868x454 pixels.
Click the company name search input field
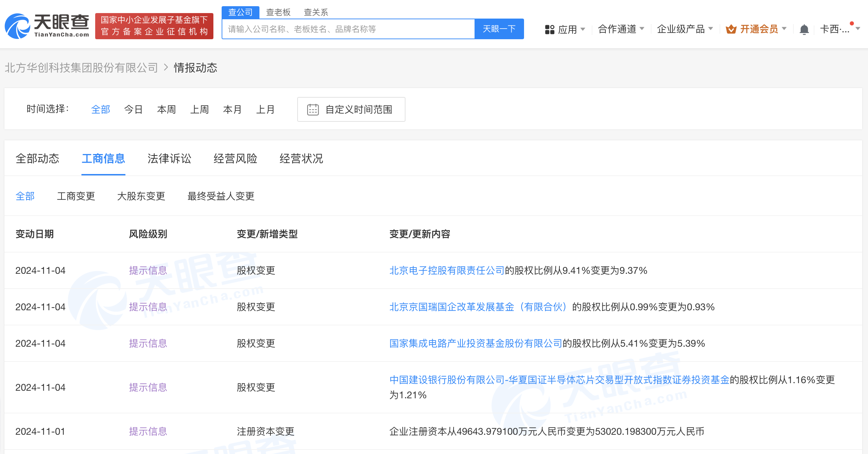(348, 29)
